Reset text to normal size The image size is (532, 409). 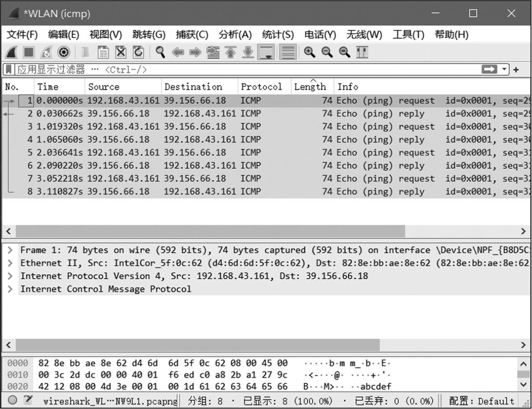(345, 52)
